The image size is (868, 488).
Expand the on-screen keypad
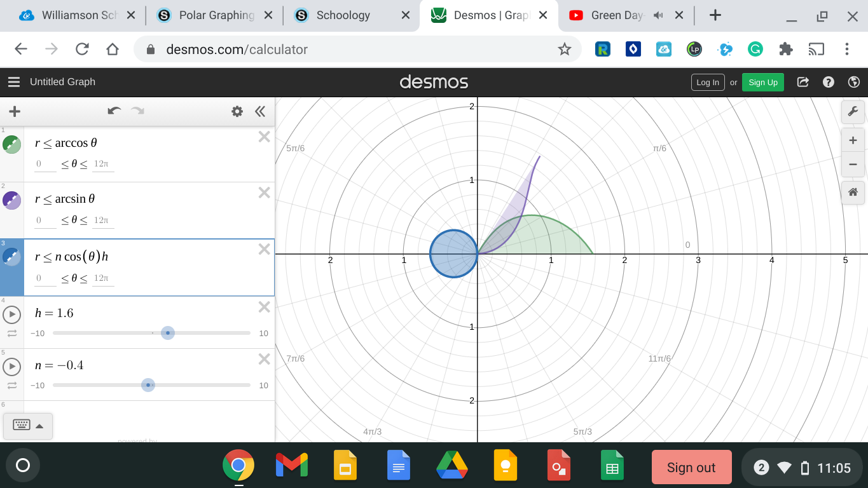pos(28,426)
